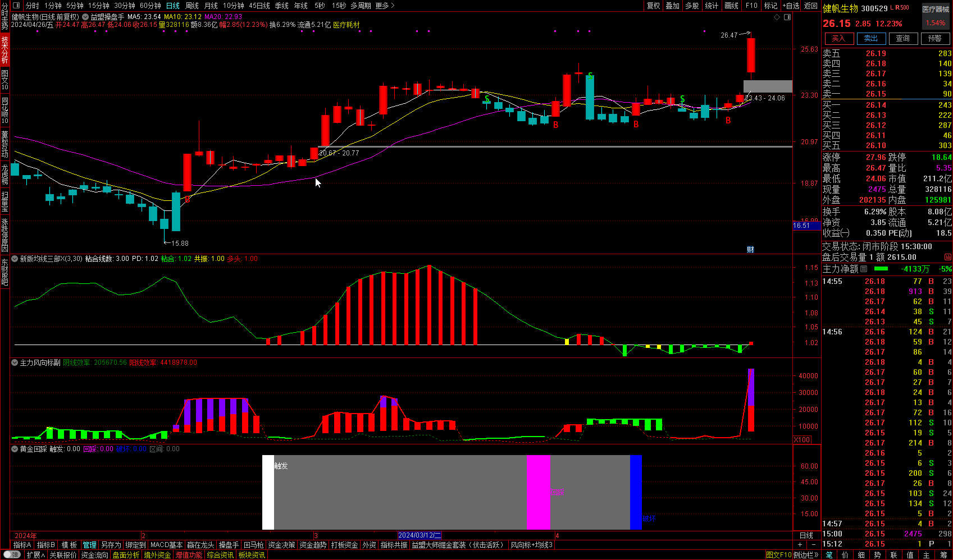Open the 多周期 view option
Viewport: 953px width, 560px height.
[361, 6]
